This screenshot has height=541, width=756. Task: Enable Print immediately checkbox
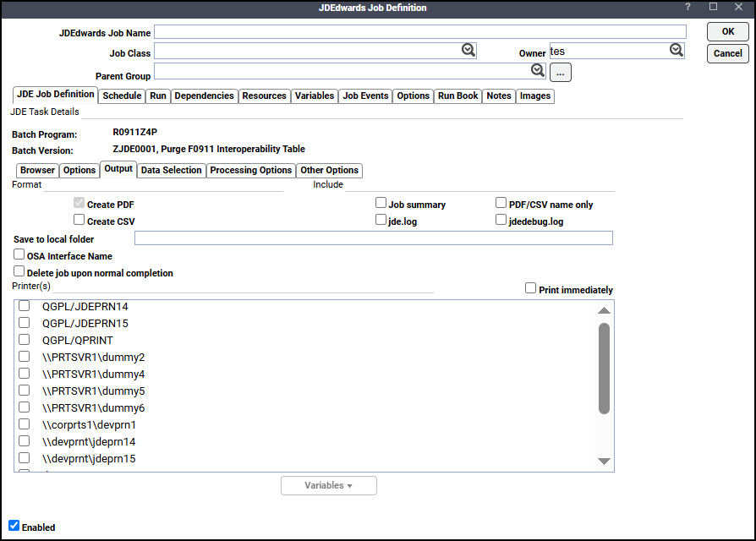click(530, 288)
